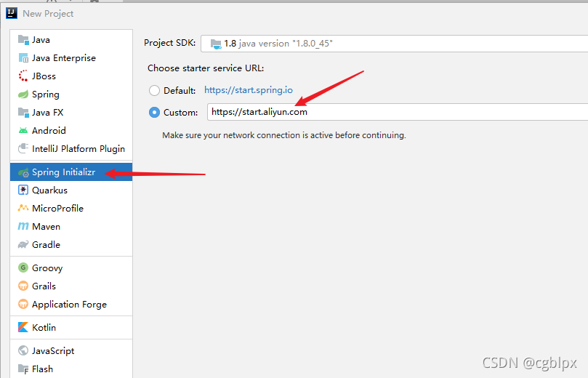This screenshot has height=378, width=588.
Task: Click the red JBoss icon
Action: click(x=23, y=76)
